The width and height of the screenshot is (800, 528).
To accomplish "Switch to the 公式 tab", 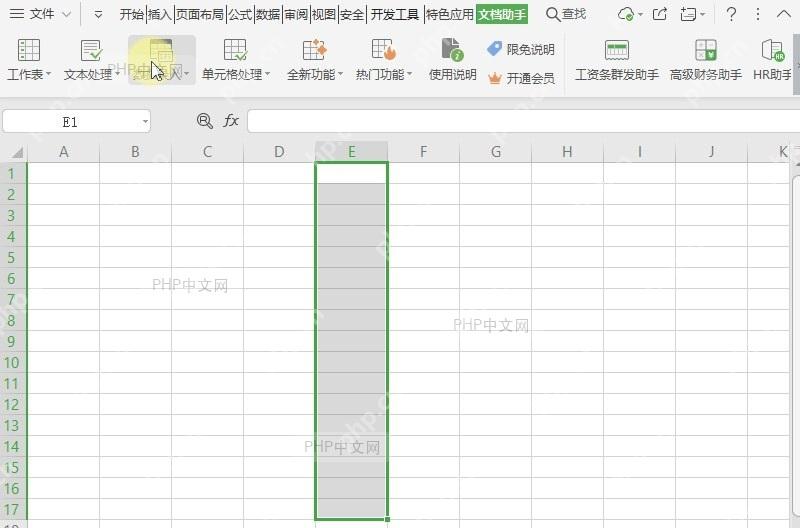I will tap(240, 14).
